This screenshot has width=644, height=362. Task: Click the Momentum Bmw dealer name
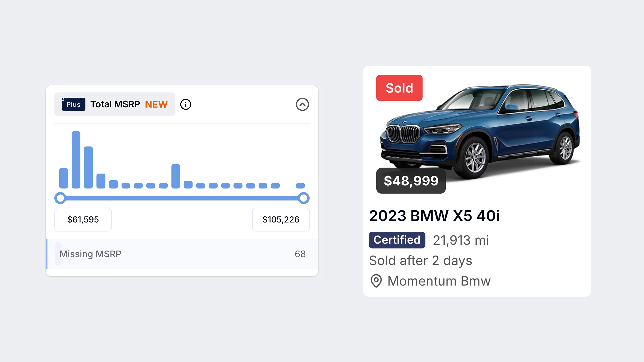(x=439, y=281)
